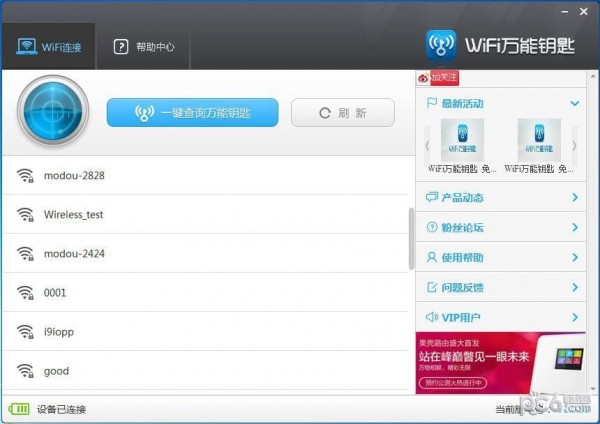Click 一键查询万能钥匙 button
The width and height of the screenshot is (600, 424).
click(x=192, y=113)
